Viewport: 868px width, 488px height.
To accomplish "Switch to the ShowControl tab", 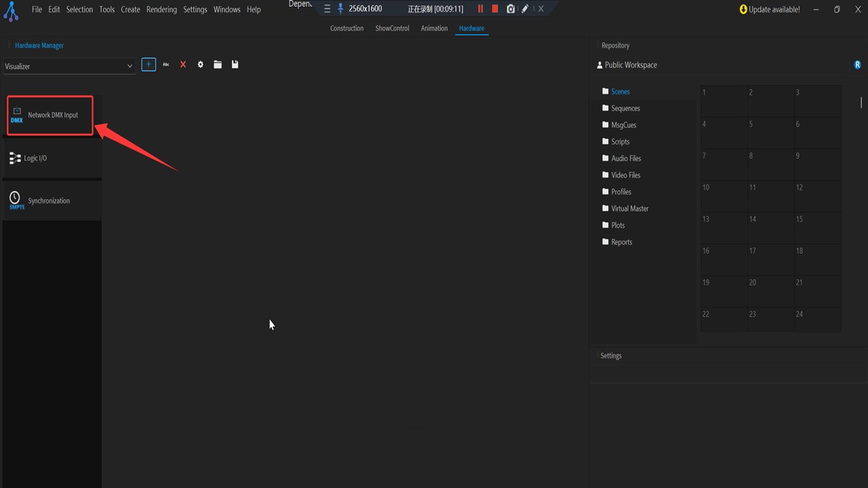I will (x=392, y=28).
